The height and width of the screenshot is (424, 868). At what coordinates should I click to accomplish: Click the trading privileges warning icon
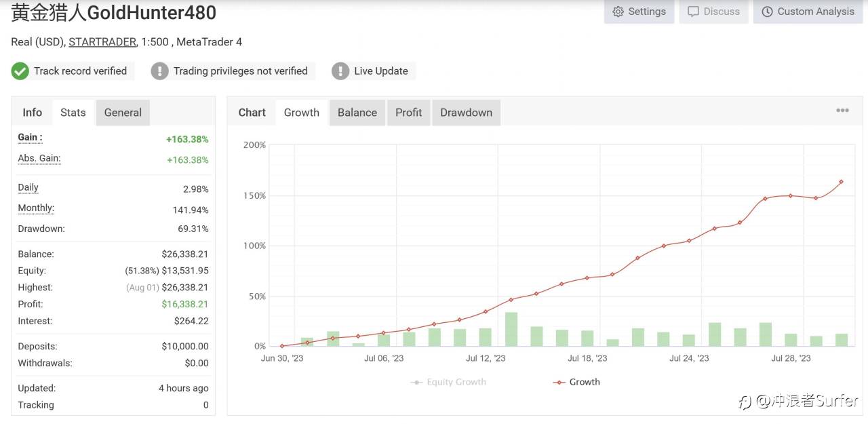[159, 71]
